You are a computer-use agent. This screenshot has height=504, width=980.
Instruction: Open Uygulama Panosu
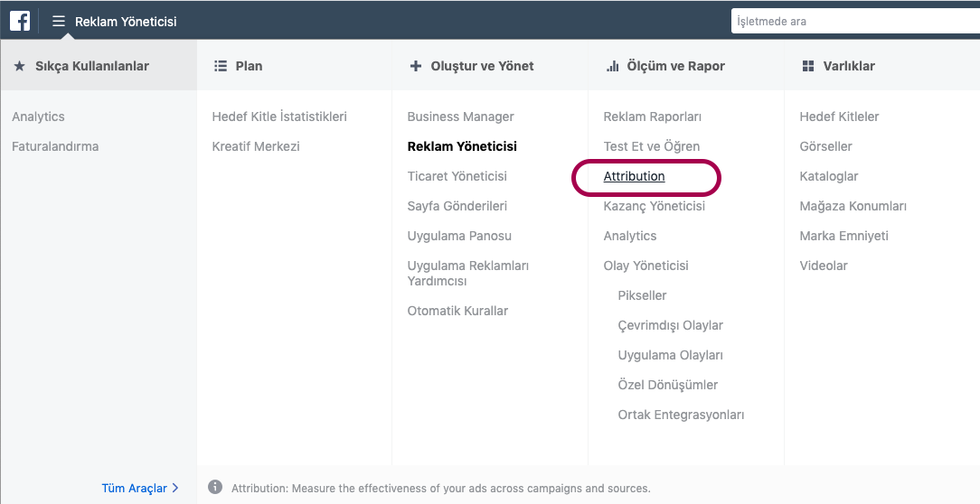coord(459,236)
